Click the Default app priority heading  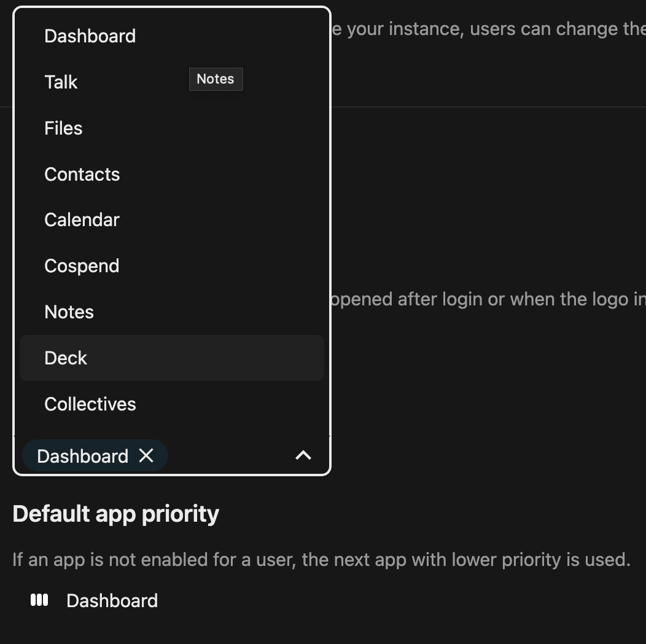115,514
